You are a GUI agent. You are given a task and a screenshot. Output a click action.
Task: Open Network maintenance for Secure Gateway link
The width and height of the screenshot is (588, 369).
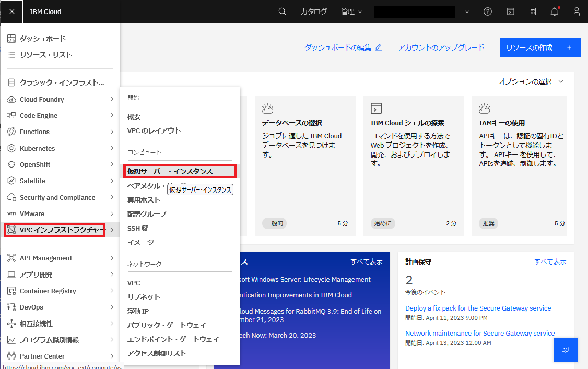pyautogui.click(x=480, y=333)
